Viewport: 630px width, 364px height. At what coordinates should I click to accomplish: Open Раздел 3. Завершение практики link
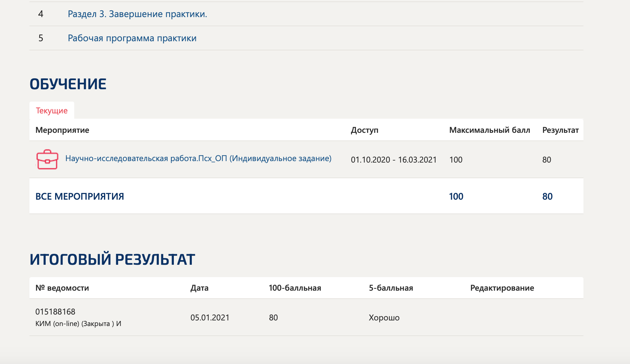(x=137, y=14)
